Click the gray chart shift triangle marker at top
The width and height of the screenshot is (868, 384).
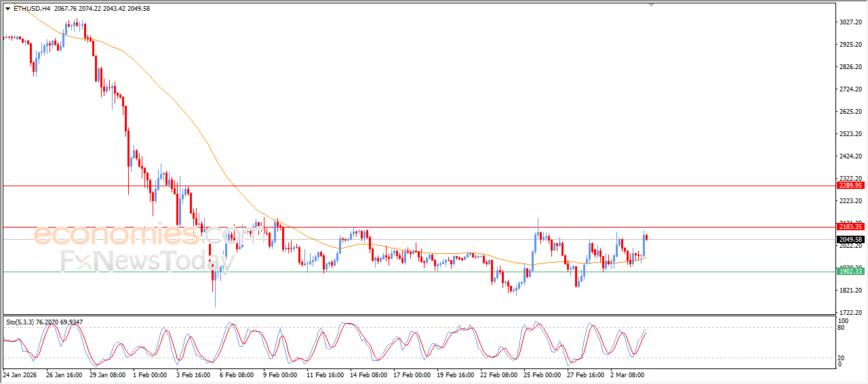[x=652, y=5]
